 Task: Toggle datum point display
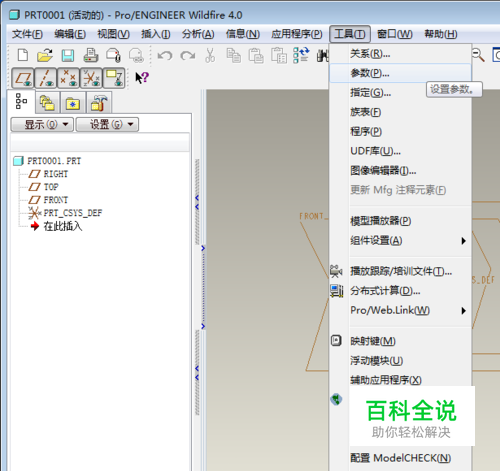point(68,79)
